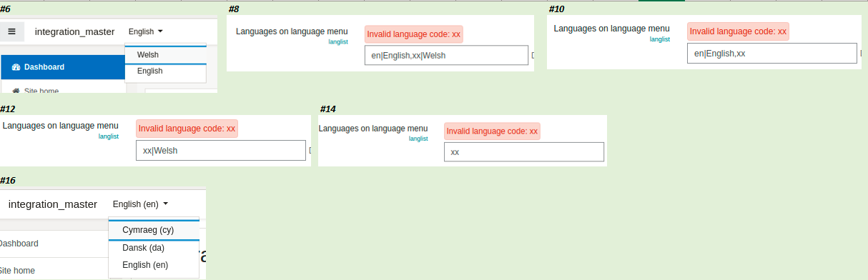
Task: Select English (en) from the open list
Action: 154,265
